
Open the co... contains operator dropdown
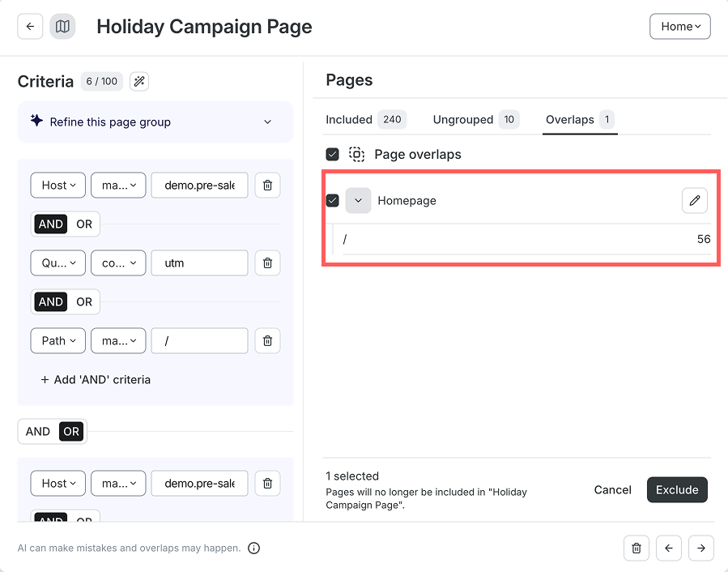tap(118, 263)
